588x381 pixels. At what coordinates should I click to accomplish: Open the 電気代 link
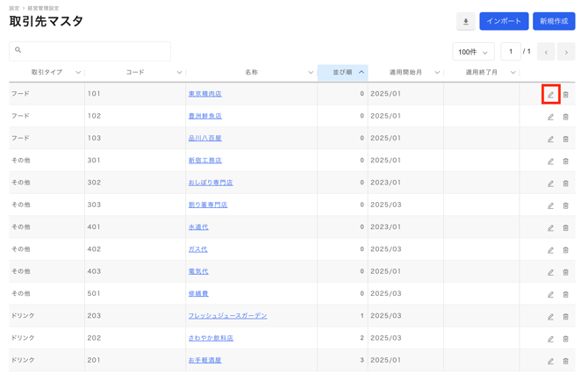coord(198,271)
